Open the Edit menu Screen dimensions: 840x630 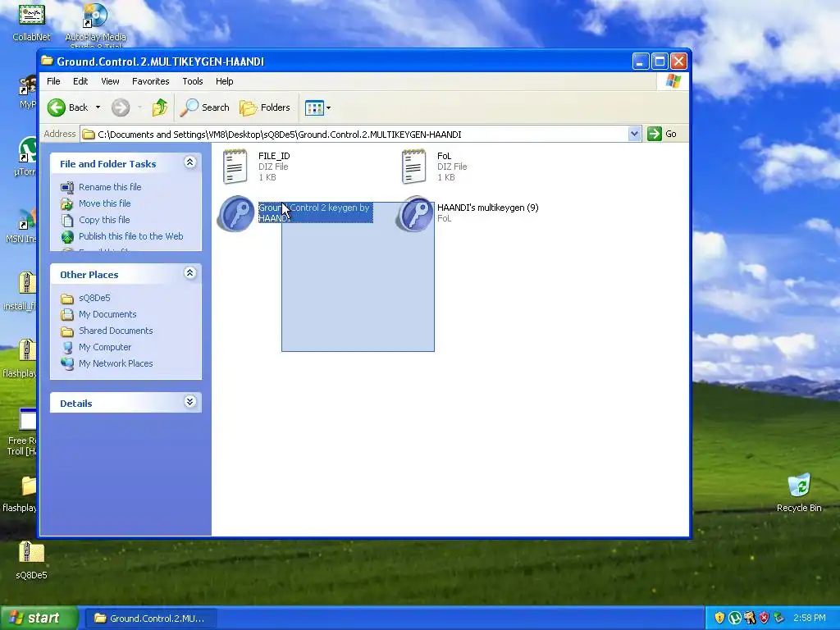pyautogui.click(x=80, y=81)
